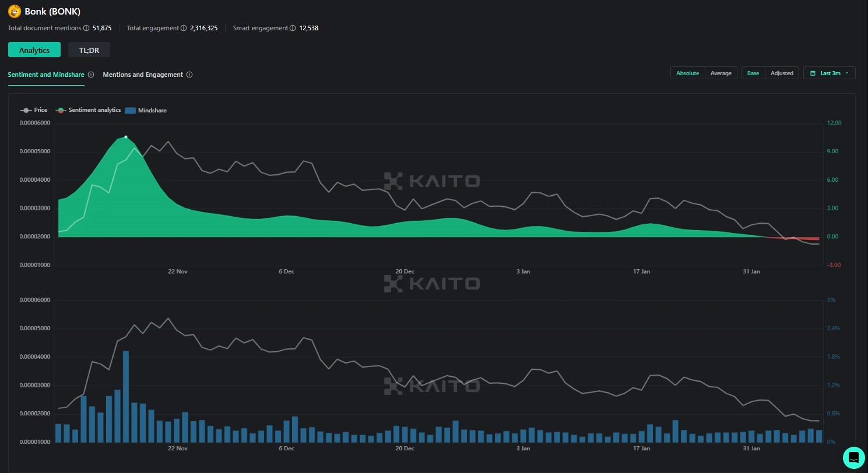
Task: Click the 2.4% mindshare axis label
Action: [x=834, y=329]
